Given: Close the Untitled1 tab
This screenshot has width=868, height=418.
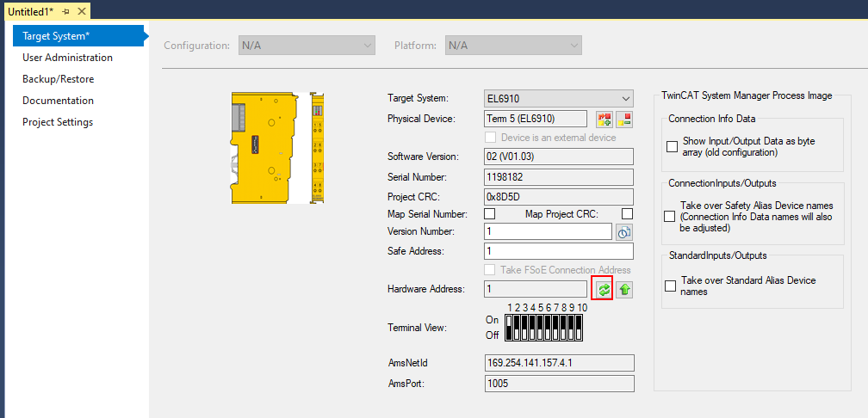Looking at the screenshot, I should pyautogui.click(x=81, y=12).
